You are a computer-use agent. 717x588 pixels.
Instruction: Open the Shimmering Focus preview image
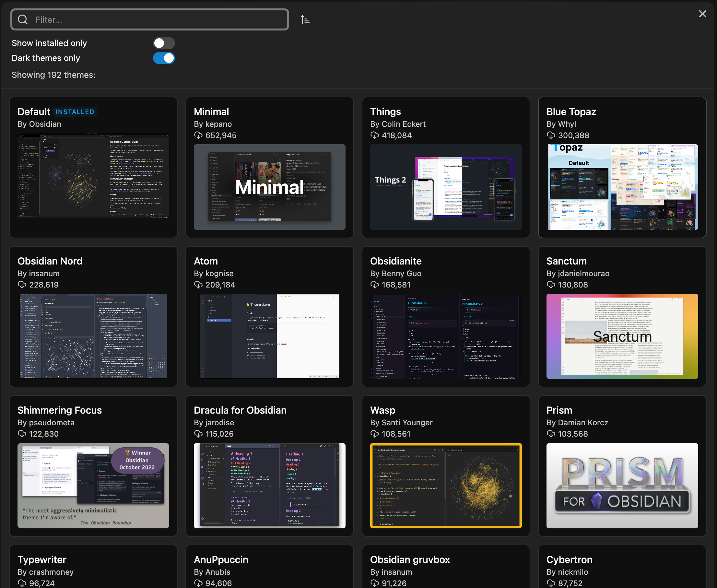pos(93,485)
